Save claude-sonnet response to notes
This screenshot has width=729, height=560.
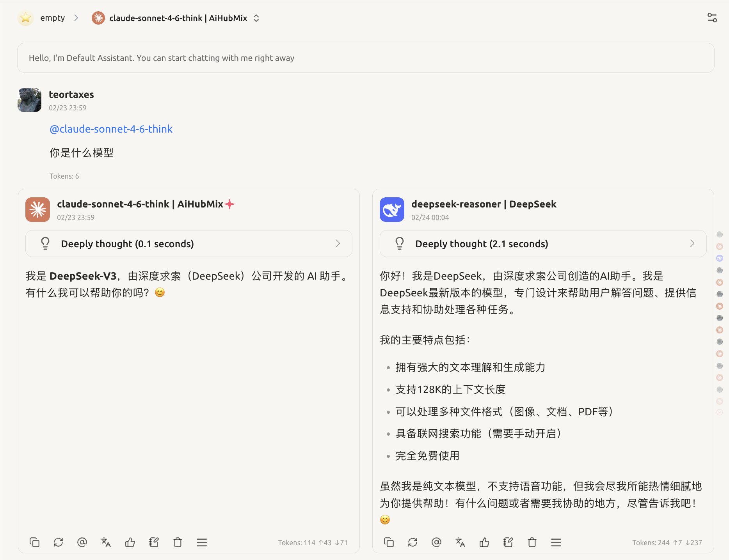click(154, 542)
